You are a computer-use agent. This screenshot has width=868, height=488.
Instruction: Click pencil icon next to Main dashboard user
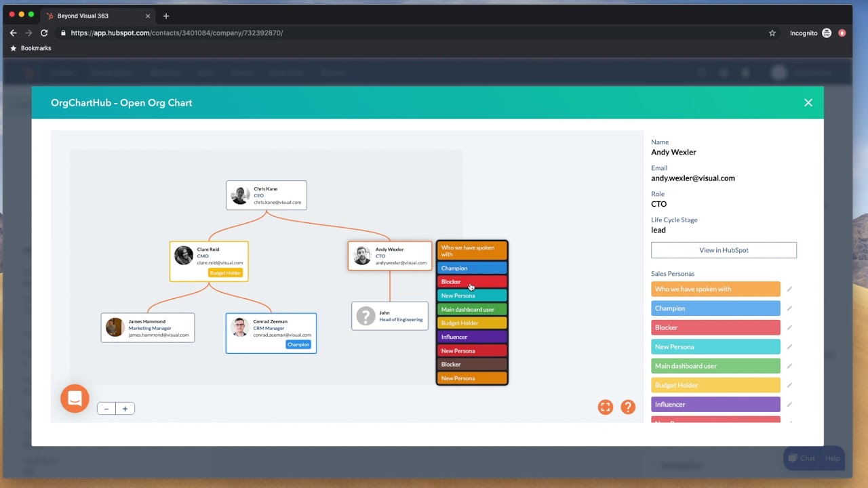[x=789, y=366]
